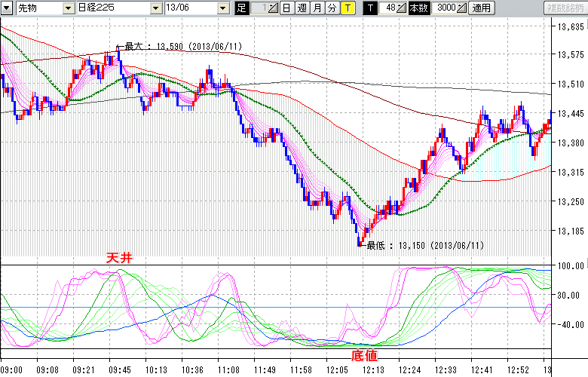The height and width of the screenshot is (377, 588).
Task: Click the leftmost small dropdown arrow
Action: 8,8
